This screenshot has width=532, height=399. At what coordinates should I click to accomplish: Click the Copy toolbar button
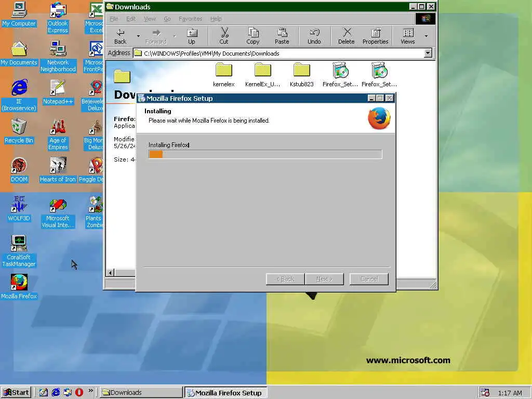[x=253, y=36]
